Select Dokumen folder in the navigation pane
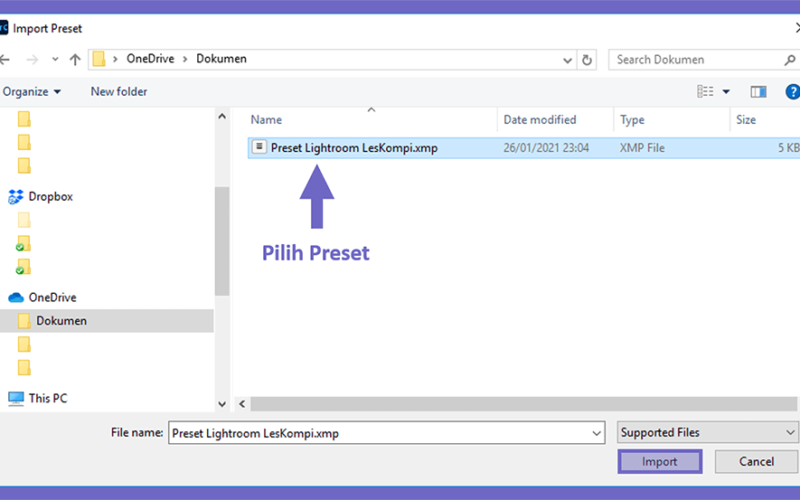 coord(107,321)
